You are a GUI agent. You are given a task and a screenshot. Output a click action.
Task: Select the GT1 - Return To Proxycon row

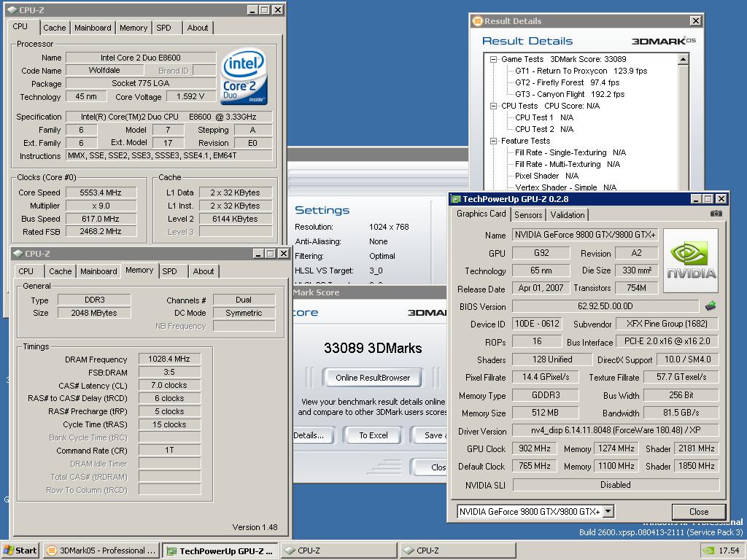coord(581,71)
